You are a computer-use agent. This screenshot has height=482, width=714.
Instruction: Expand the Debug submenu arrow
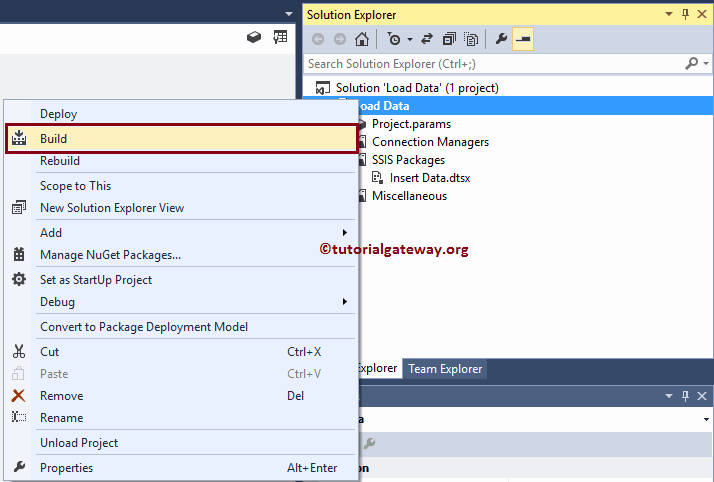(x=345, y=301)
